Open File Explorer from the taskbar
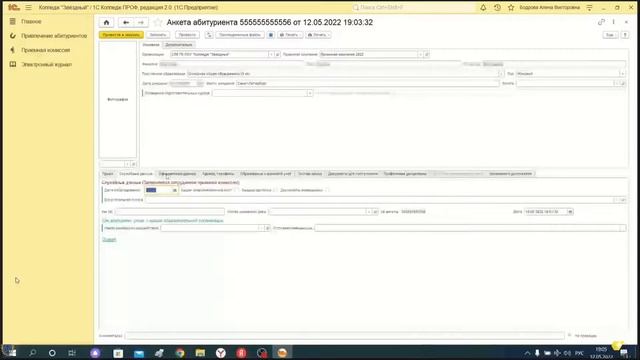Image resolution: width=640 pixels, height=360 pixels. (x=200, y=353)
